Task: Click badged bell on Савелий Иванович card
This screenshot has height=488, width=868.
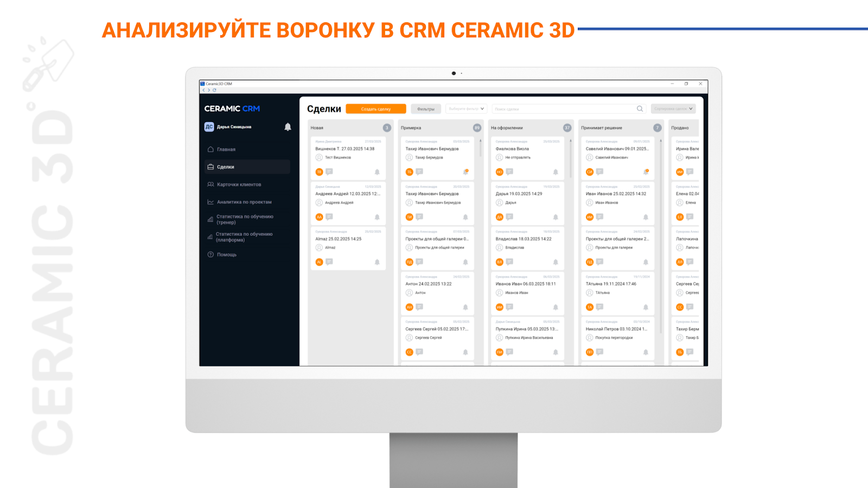Action: 646,172
